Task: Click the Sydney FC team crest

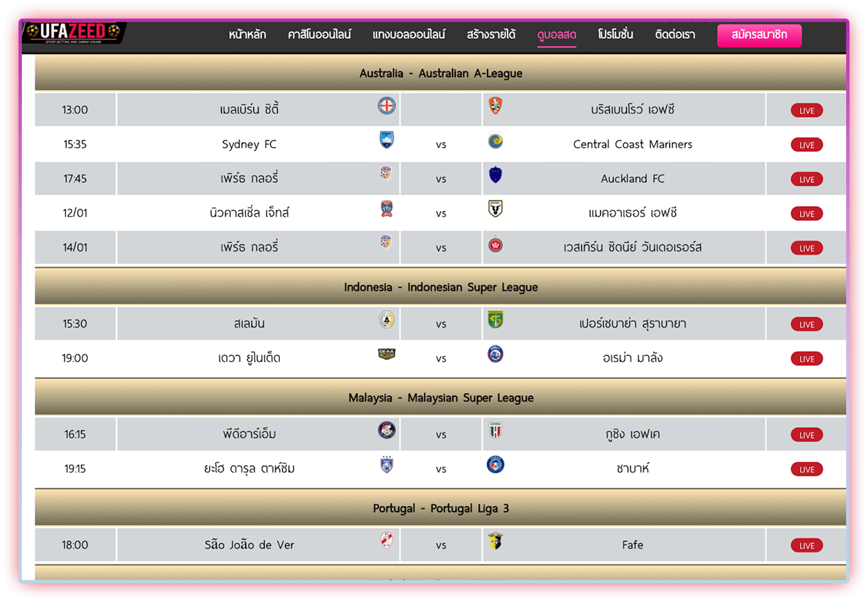Action: [386, 140]
